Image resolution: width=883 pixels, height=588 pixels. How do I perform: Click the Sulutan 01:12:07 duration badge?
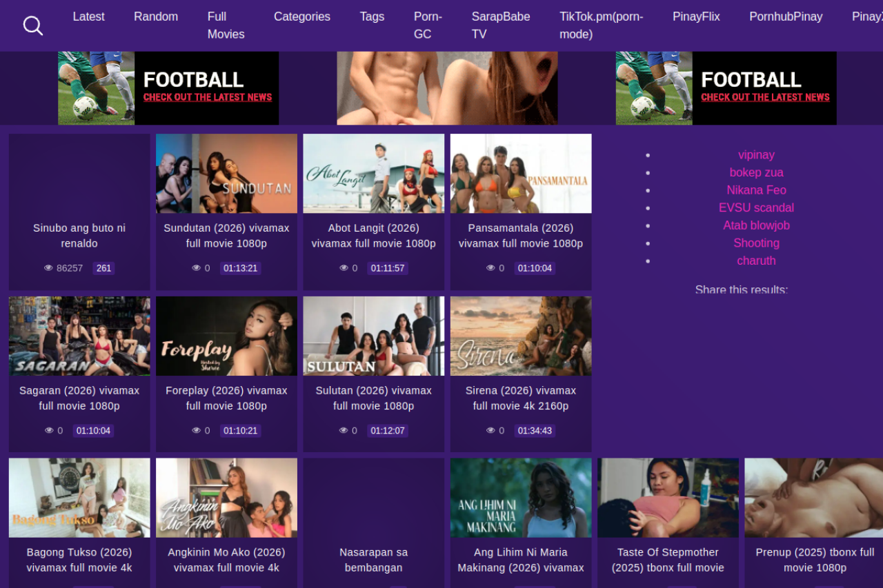388,431
